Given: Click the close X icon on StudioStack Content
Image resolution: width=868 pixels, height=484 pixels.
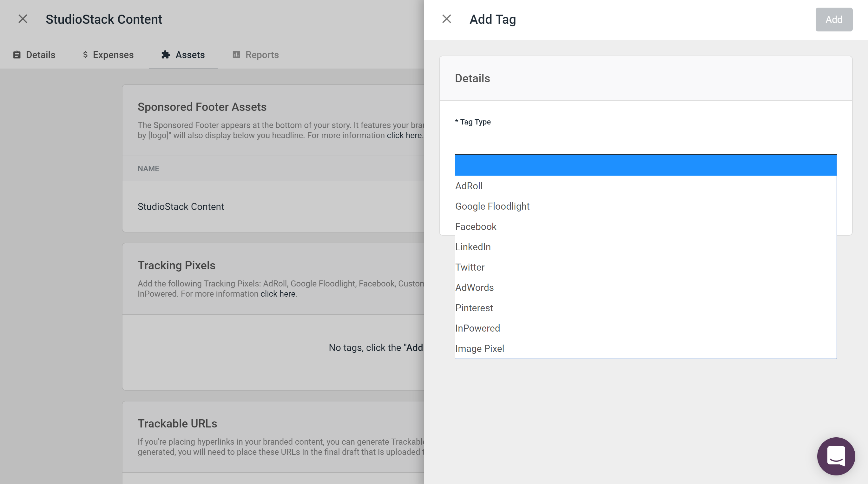Looking at the screenshot, I should click(23, 18).
